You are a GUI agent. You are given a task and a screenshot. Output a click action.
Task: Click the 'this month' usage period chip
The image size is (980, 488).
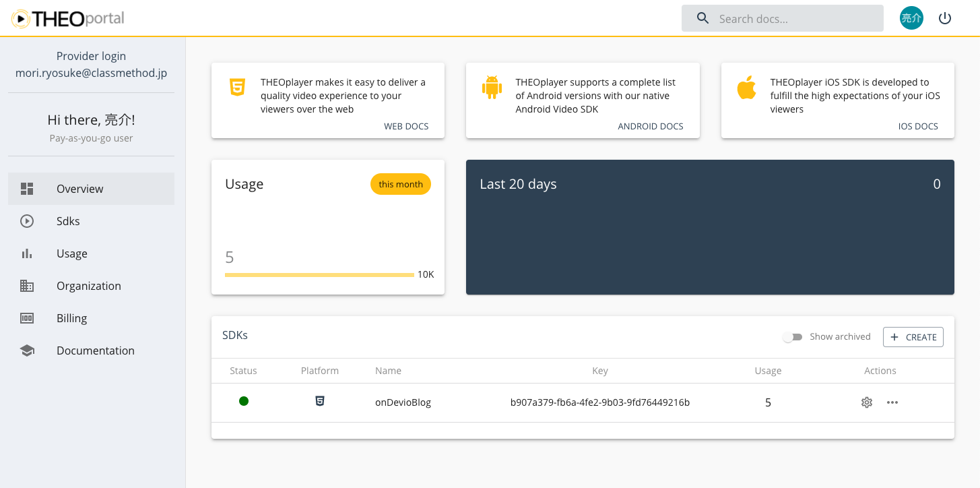(x=400, y=184)
